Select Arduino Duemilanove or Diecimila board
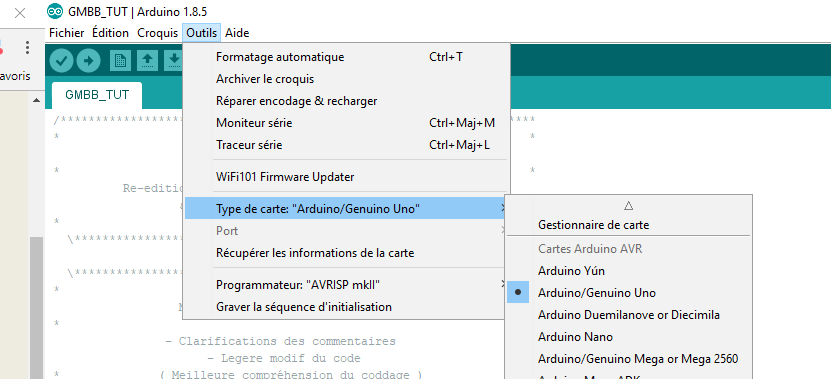 pos(629,315)
